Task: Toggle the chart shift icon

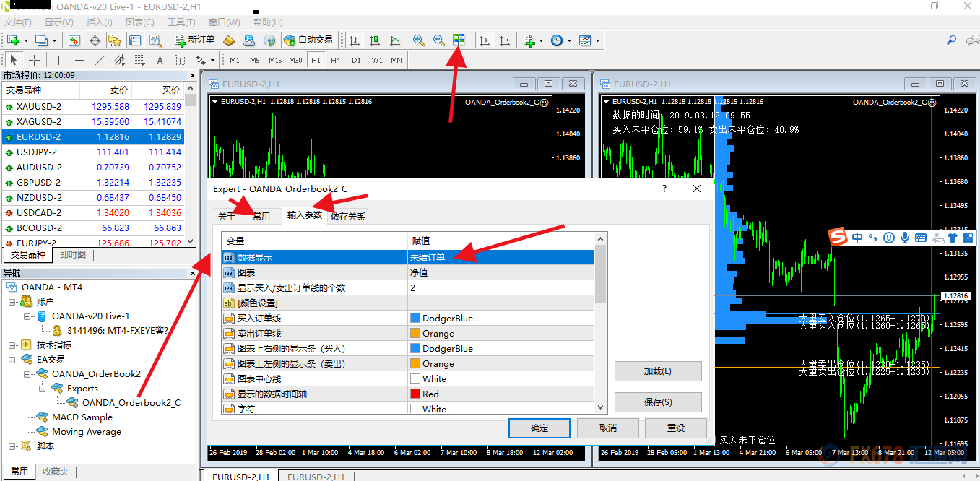Action: (505, 40)
